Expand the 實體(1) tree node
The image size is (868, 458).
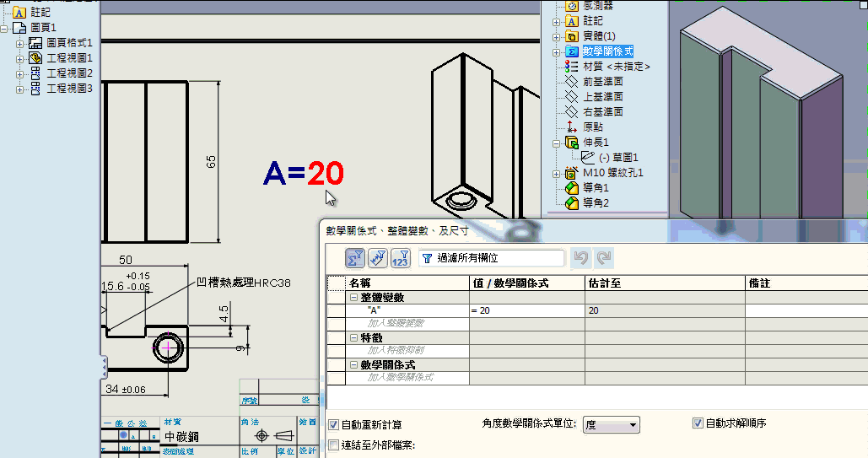pos(556,37)
